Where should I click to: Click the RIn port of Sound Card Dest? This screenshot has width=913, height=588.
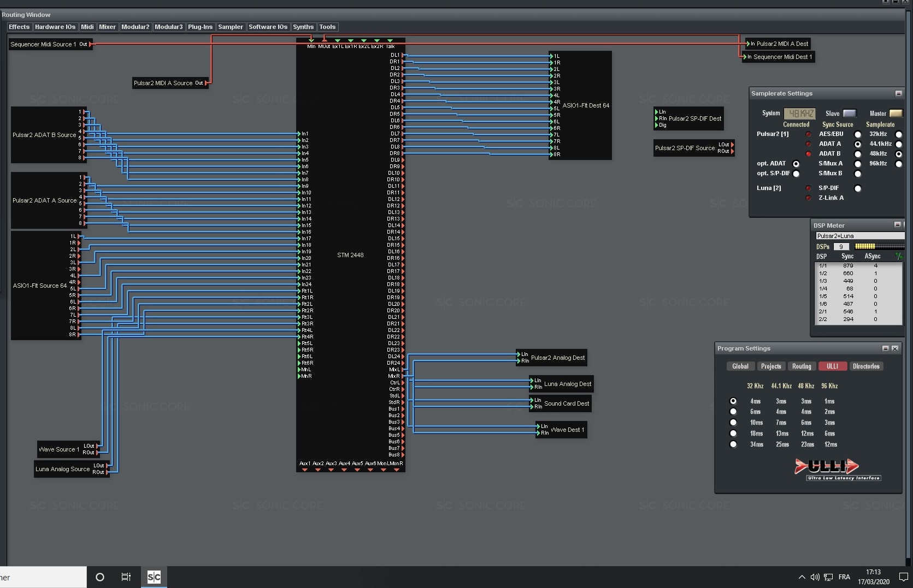(x=532, y=407)
